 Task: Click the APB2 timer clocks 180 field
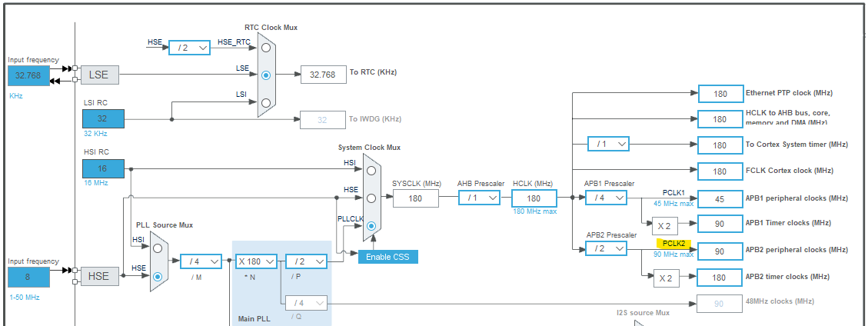(x=720, y=278)
